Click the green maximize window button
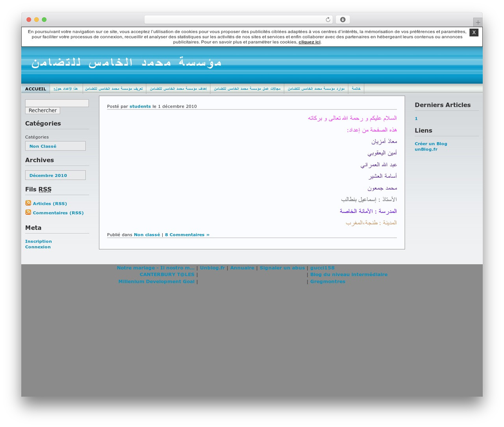The width and height of the screenshot is (504, 427). coord(44,20)
